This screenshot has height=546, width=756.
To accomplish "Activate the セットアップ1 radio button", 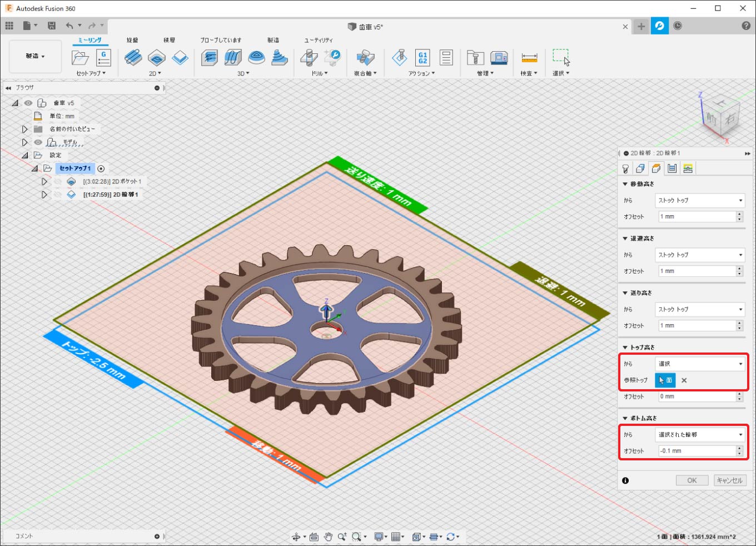I will click(x=101, y=168).
